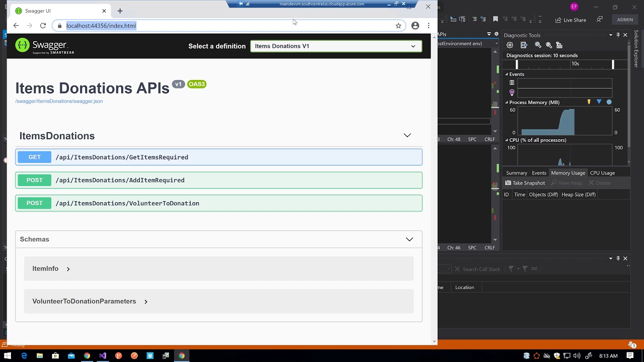
Task: Switch to the Events tab
Action: 539,173
